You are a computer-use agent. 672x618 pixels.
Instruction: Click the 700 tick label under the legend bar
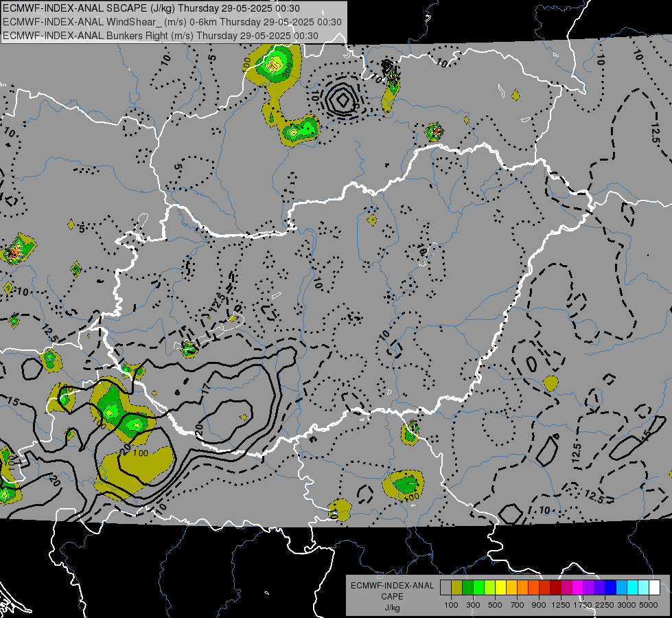518,605
